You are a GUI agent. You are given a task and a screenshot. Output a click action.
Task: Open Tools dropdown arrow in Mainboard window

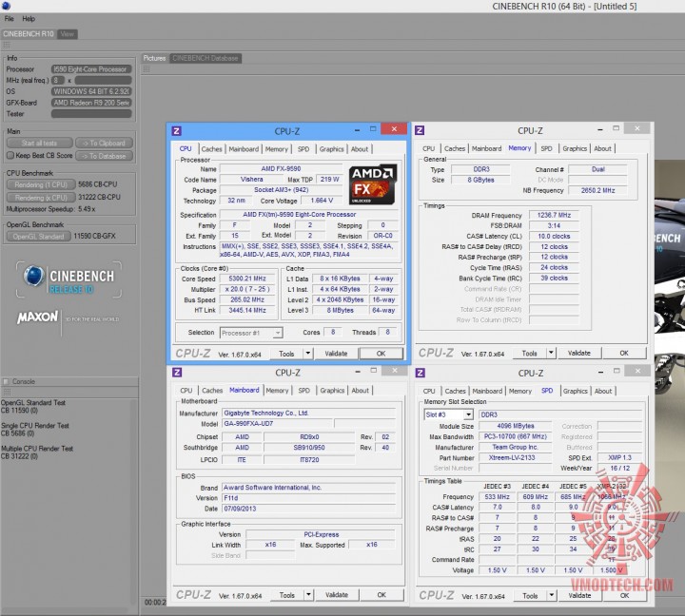tap(308, 594)
